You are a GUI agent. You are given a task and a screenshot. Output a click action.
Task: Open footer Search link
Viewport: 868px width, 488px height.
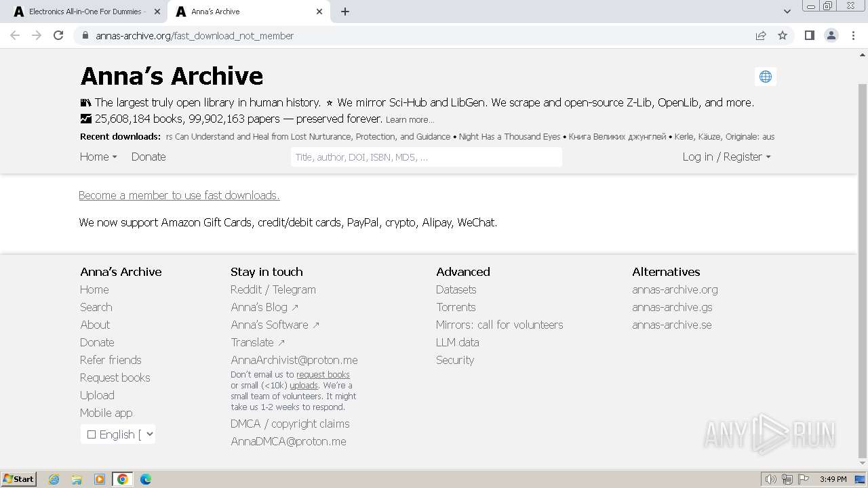[x=96, y=307]
